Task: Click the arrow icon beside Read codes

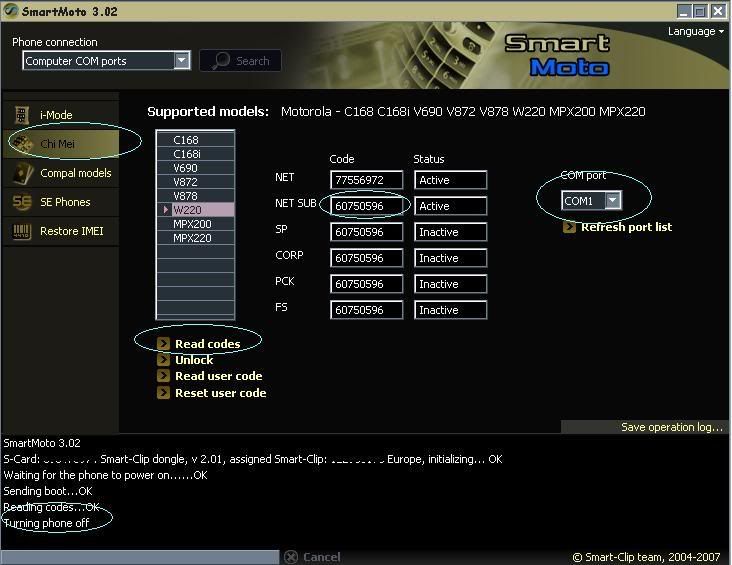Action: (163, 344)
